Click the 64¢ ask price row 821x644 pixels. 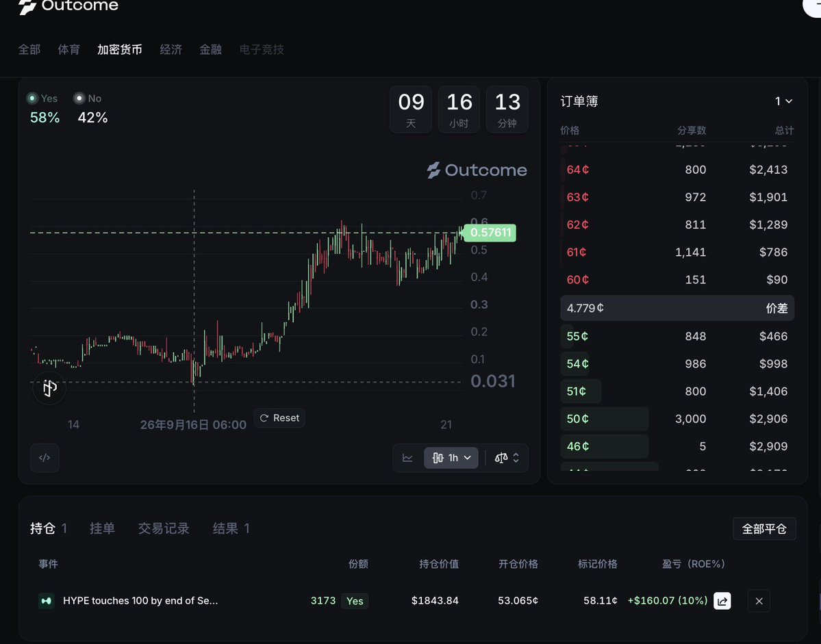(677, 170)
